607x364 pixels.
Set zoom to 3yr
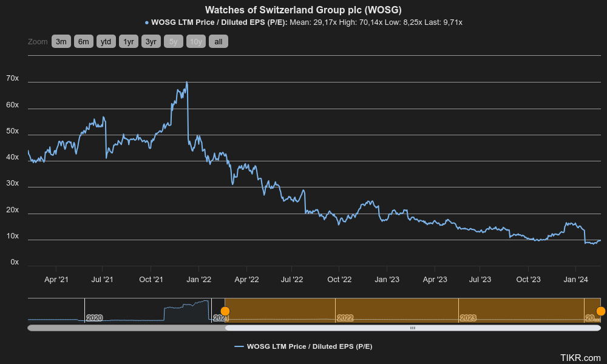point(151,41)
